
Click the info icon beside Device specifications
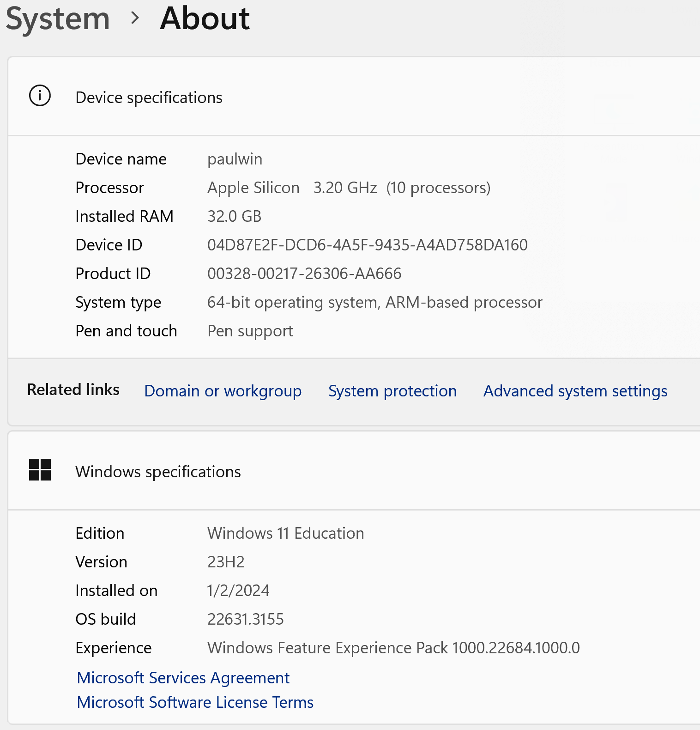tap(40, 96)
